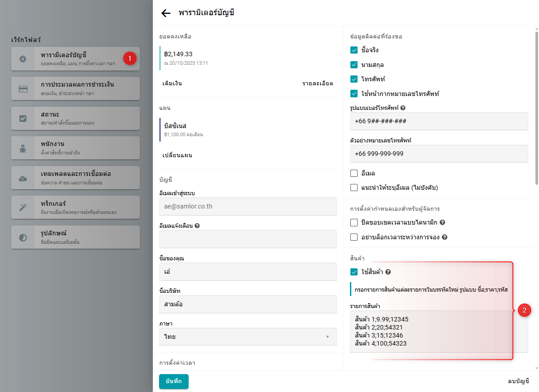The width and height of the screenshot is (539, 392).
Task: Open the พนักงาน settings menu item
Action: coord(75,148)
